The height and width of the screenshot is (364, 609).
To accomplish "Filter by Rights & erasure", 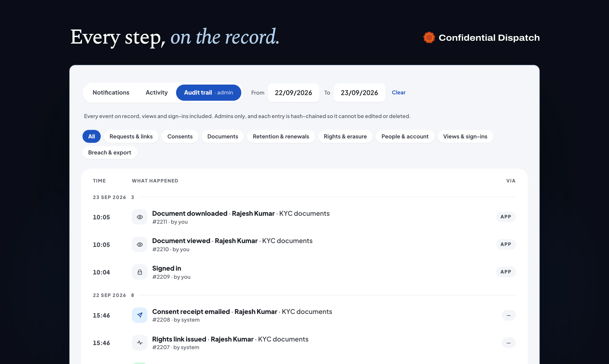I will 345,136.
